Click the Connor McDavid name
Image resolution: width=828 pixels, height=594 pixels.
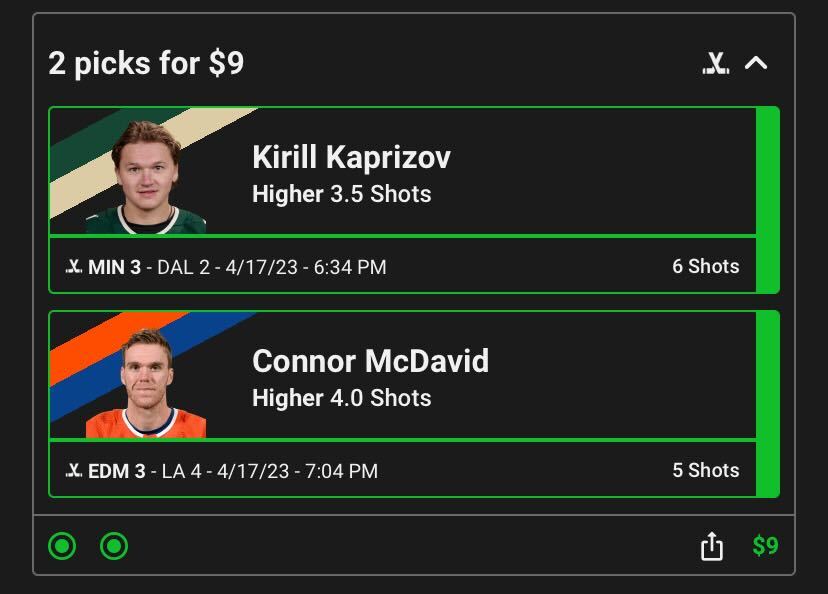click(x=370, y=361)
